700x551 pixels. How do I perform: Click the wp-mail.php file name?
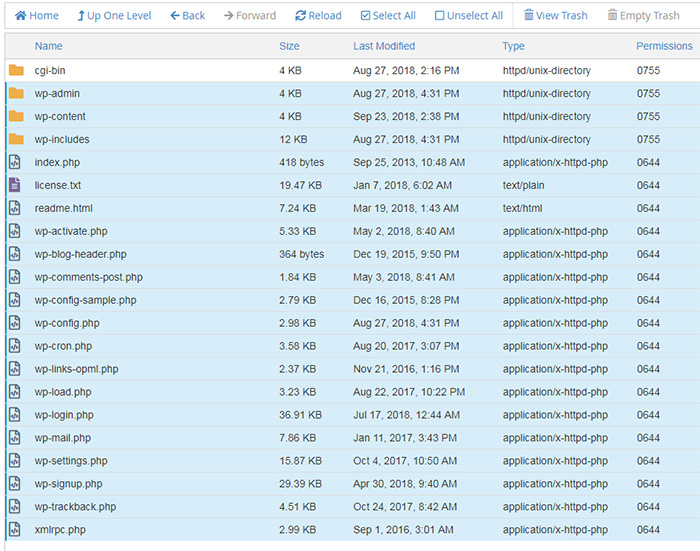(63, 438)
